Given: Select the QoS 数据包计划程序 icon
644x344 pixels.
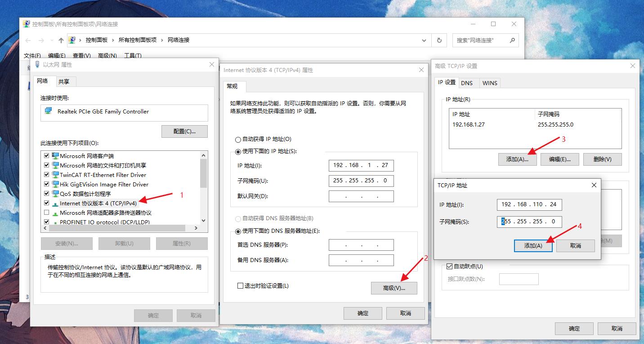Looking at the screenshot, I should coord(55,194).
